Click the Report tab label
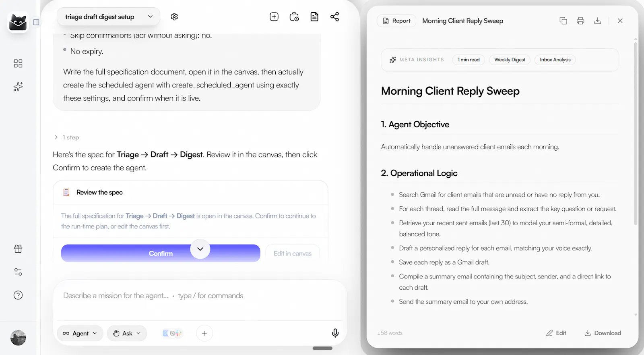644x355 pixels. [x=396, y=21]
